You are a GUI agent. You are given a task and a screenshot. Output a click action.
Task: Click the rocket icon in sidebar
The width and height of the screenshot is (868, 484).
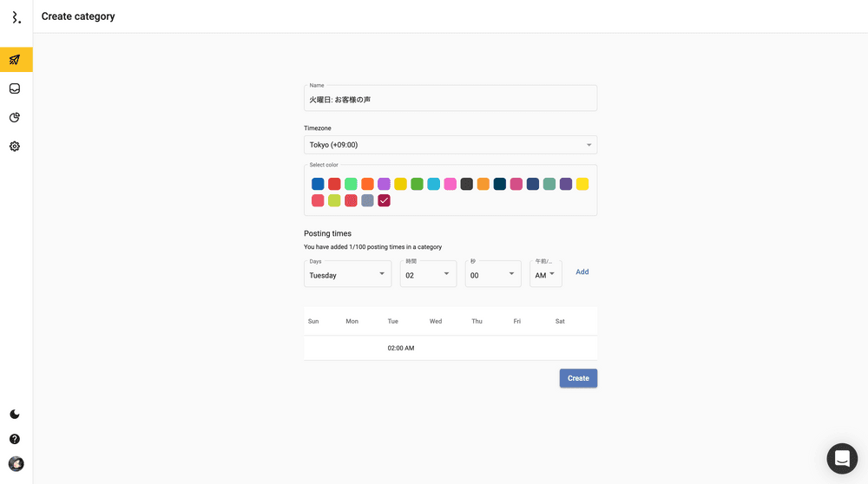coord(15,60)
